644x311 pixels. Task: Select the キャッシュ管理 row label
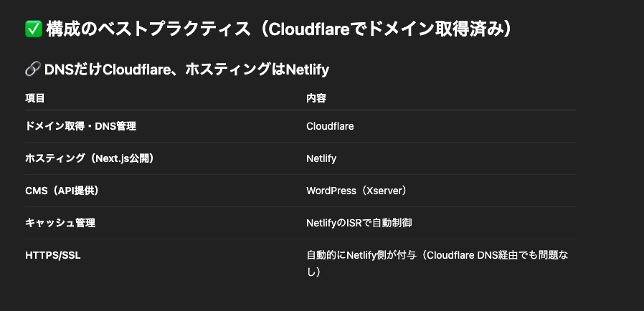[x=60, y=223]
